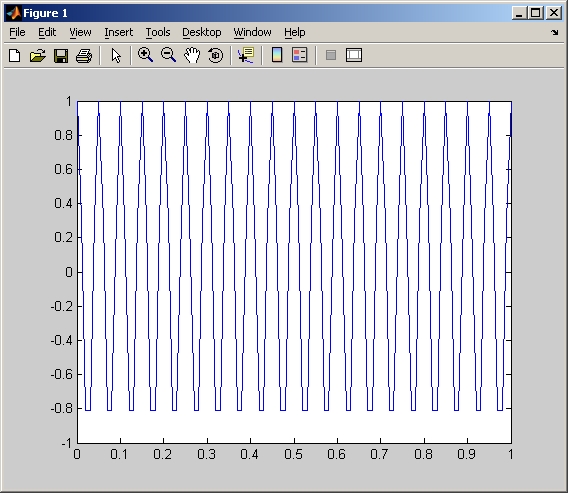Image resolution: width=568 pixels, height=493 pixels.
Task: Toggle the Data Cursor tool
Action: 246,55
